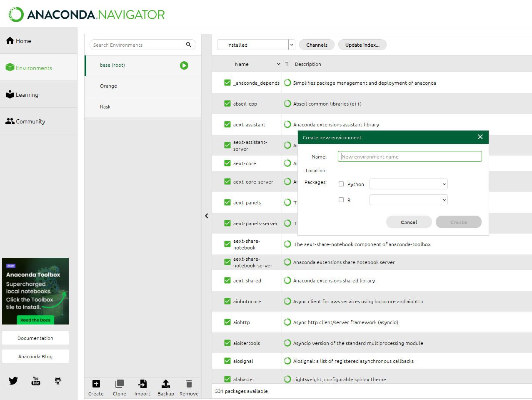The height and width of the screenshot is (400, 532).
Task: Click the green play icon on base (root)
Action: click(x=184, y=65)
